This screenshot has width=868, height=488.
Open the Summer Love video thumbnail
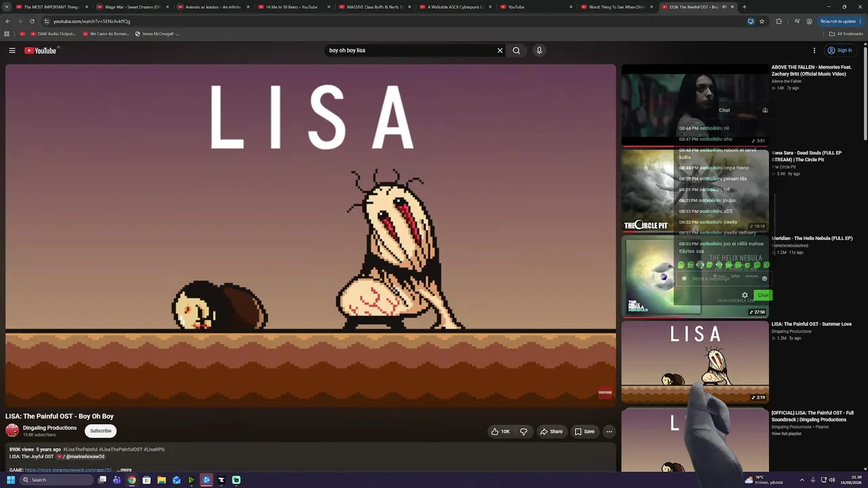(695, 362)
